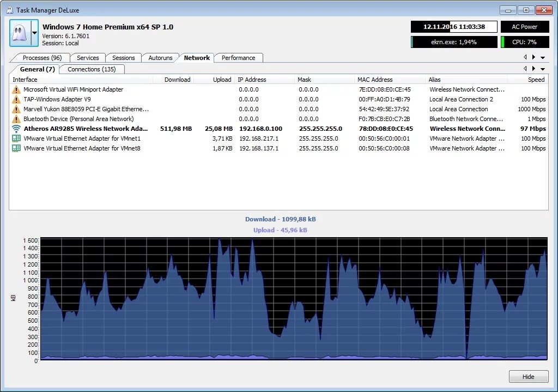This screenshot has height=392, width=558.
Task: Click the Upload - 45,96 kB label
Action: [x=280, y=230]
